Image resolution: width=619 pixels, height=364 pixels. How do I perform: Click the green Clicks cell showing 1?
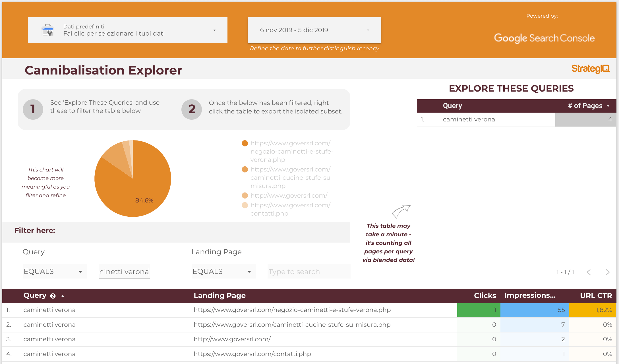[479, 310]
